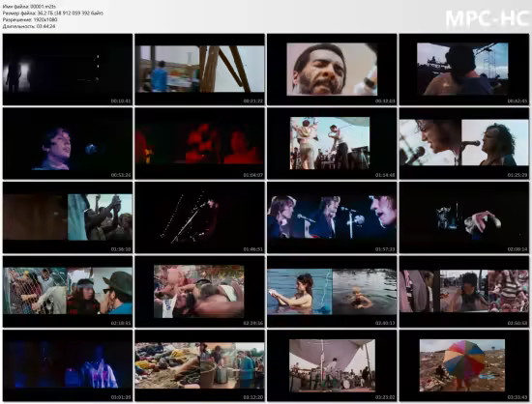Click the MPC-HC logo watermark
This screenshot has height=404, width=532.
488,18
